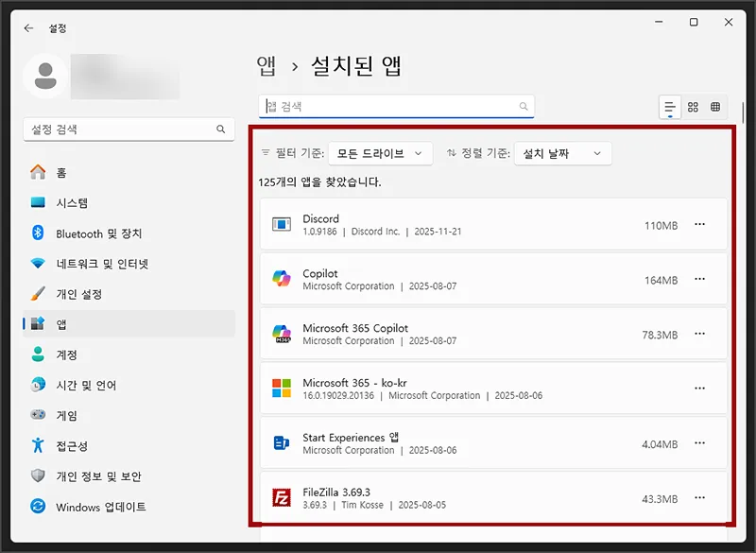Open more options for Copilot

[699, 279]
